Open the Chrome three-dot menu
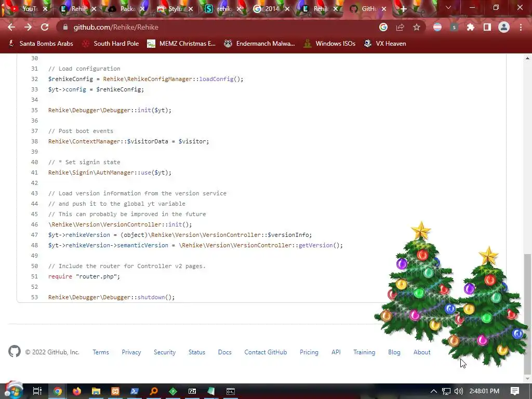 tap(521, 27)
